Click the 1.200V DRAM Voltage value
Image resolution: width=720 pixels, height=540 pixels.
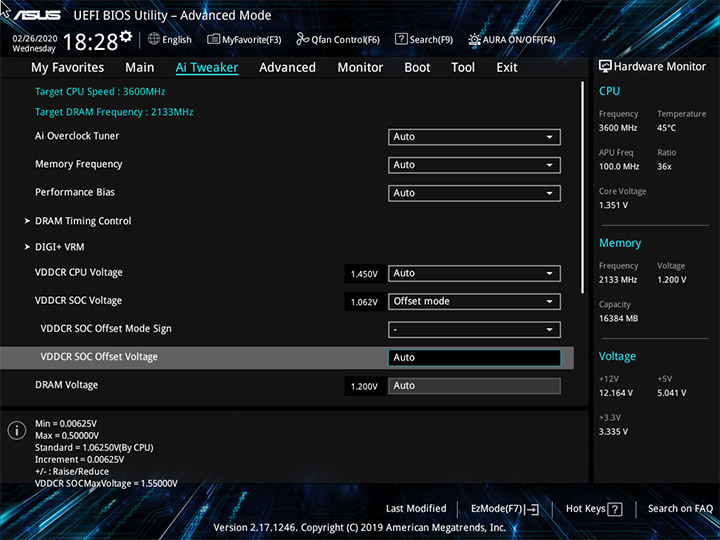(x=364, y=386)
